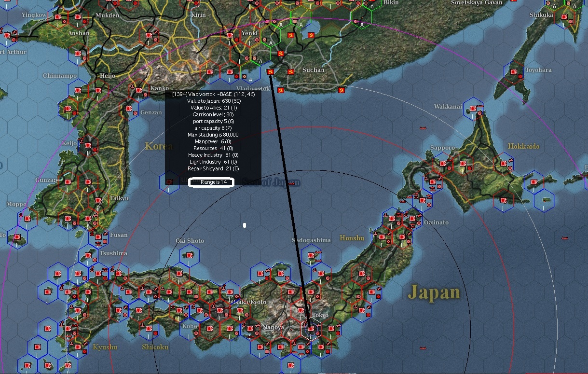Select the Sadogashima island base flag

(x=311, y=255)
